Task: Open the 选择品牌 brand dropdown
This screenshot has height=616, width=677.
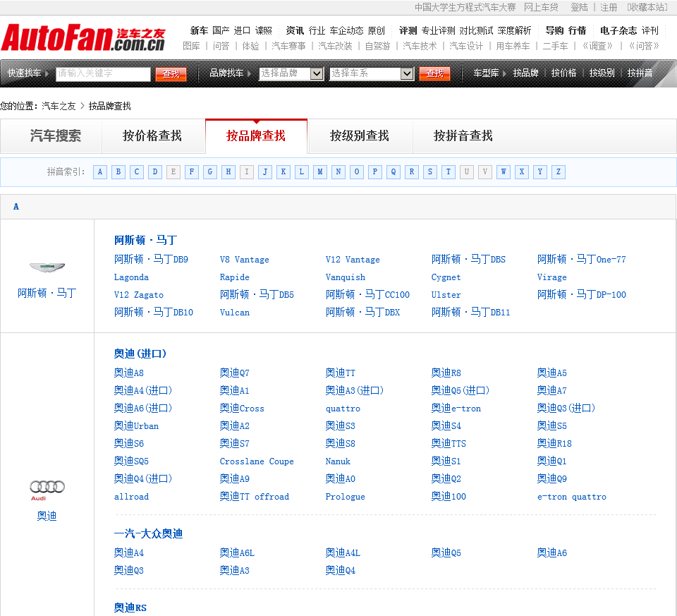Action: point(291,73)
